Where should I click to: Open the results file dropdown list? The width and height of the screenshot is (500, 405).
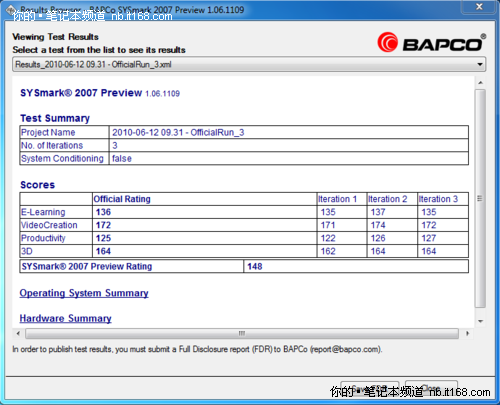tap(249, 64)
